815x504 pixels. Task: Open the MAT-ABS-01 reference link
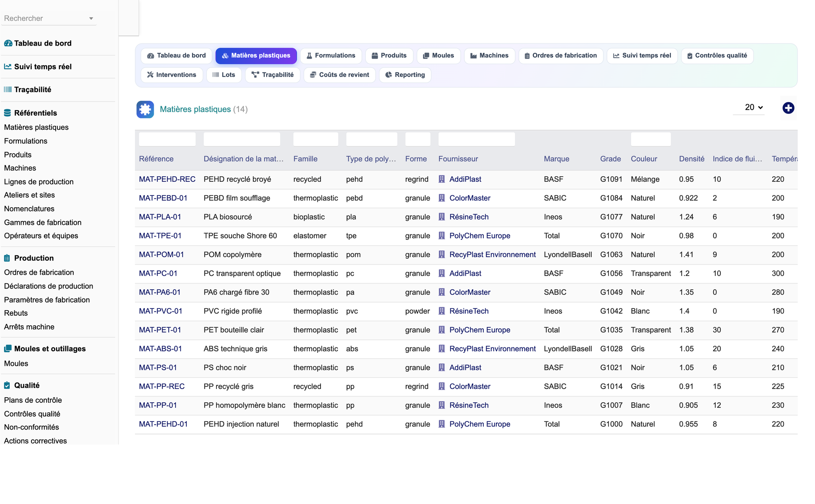(x=160, y=349)
